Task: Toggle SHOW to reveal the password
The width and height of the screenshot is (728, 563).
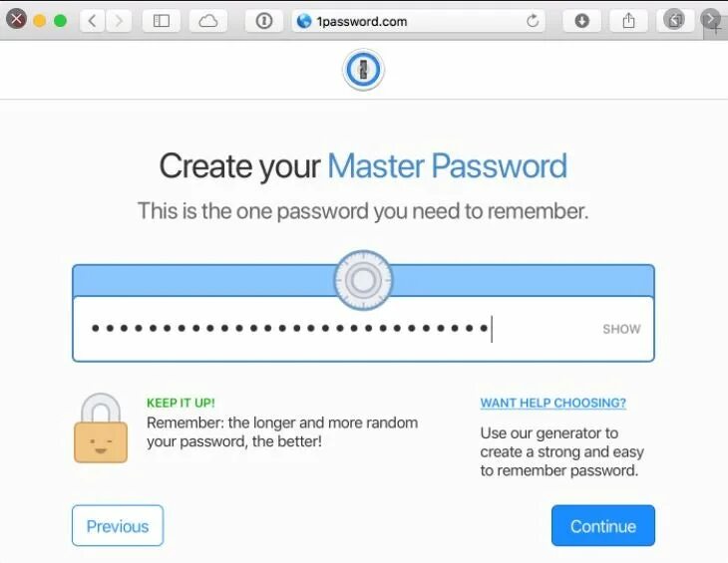Action: click(621, 329)
